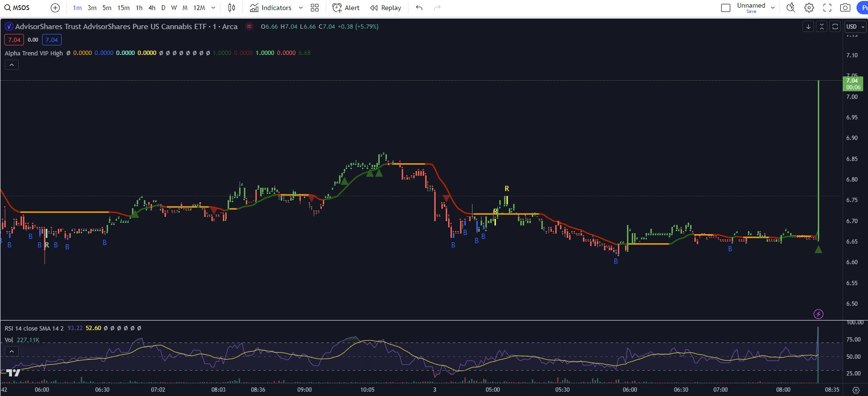Select the RSI 14 close SMA legend

(34, 328)
